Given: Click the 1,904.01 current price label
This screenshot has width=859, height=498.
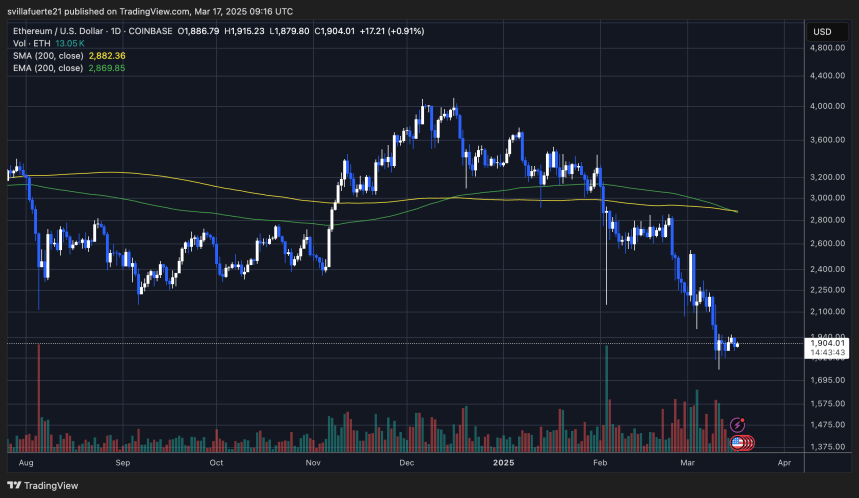Looking at the screenshot, I should 827,343.
